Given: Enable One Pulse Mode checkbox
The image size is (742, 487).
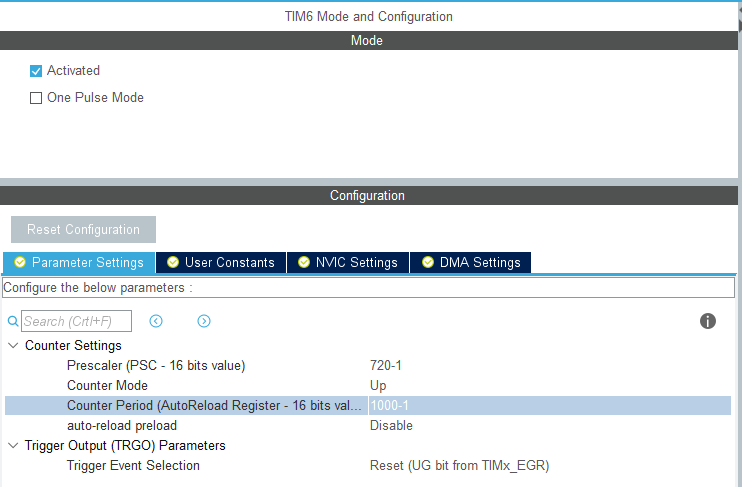Looking at the screenshot, I should [x=36, y=98].
